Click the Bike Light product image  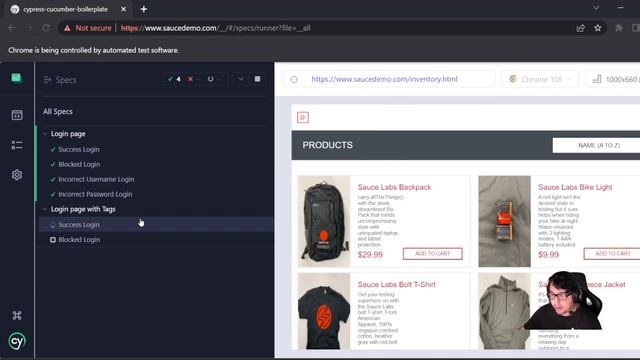[504, 221]
